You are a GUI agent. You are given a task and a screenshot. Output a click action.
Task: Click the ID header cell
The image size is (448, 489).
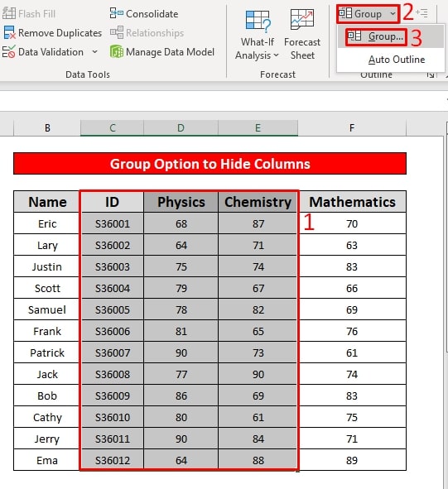[112, 202]
